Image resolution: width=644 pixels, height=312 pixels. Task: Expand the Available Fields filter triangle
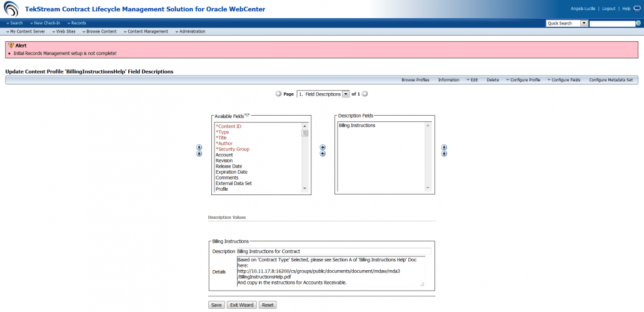point(247,115)
